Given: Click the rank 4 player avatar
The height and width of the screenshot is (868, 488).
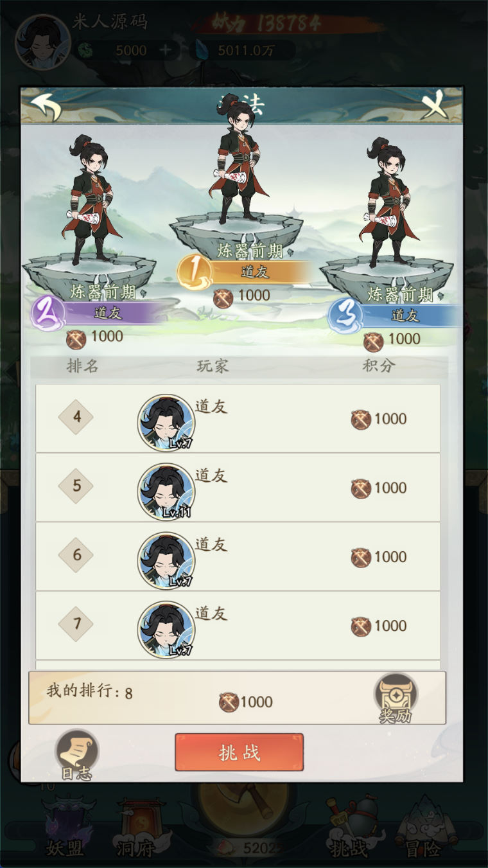Looking at the screenshot, I should pos(166,423).
